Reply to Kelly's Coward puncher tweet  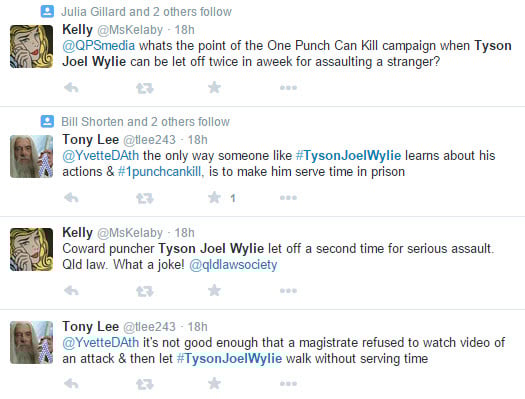71,291
